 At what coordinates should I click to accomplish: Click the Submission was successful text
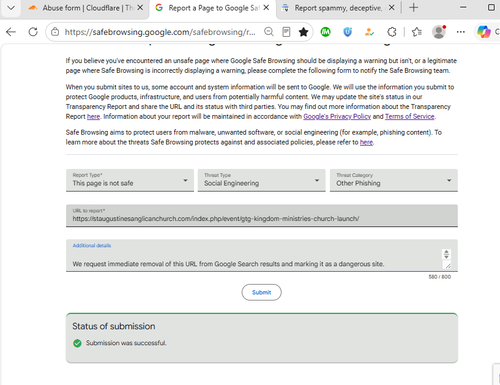pyautogui.click(x=126, y=343)
